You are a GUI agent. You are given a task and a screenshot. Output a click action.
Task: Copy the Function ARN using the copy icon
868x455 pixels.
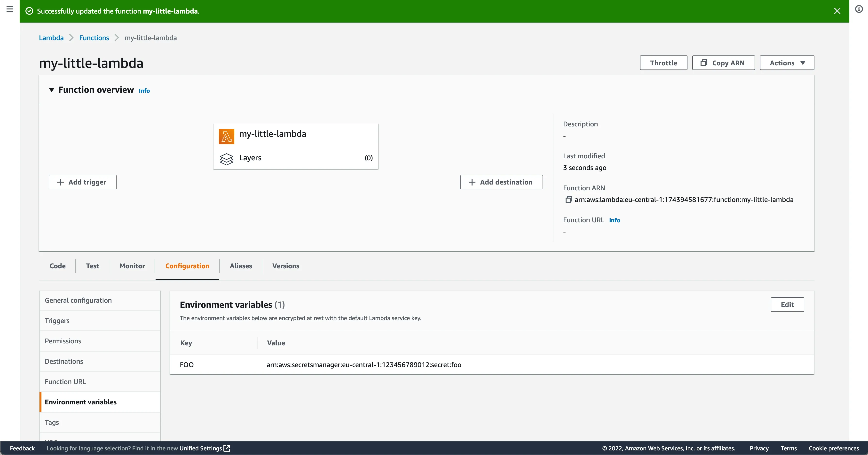coord(568,199)
